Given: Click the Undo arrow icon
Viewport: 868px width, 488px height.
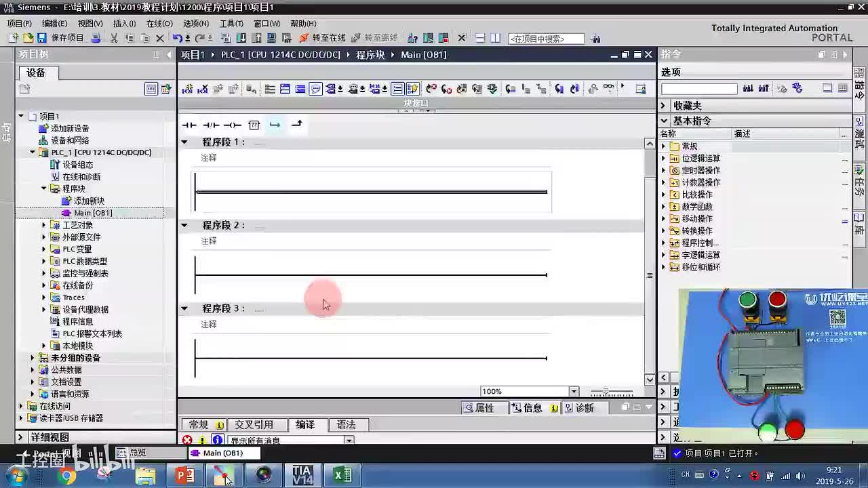Looking at the screenshot, I should click(x=178, y=38).
